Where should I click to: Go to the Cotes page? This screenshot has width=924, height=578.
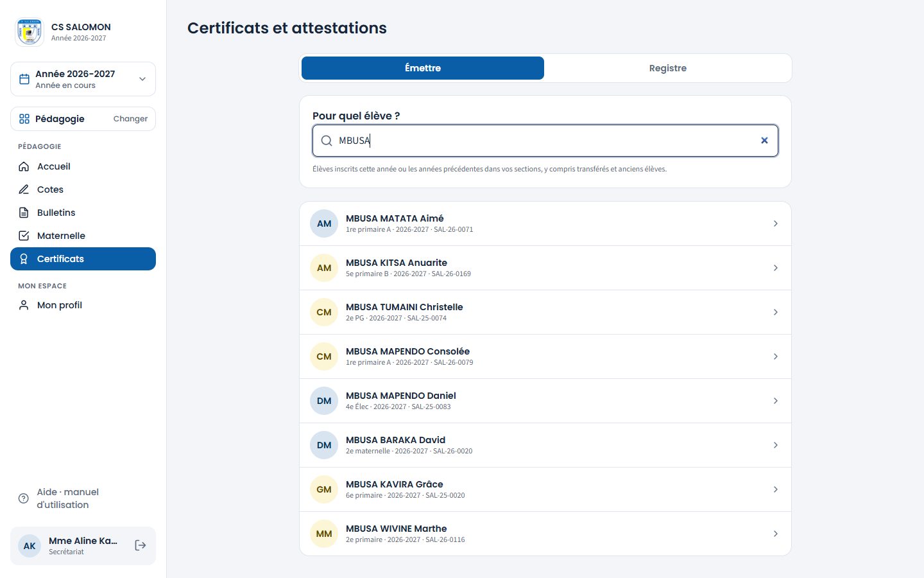tap(83, 189)
